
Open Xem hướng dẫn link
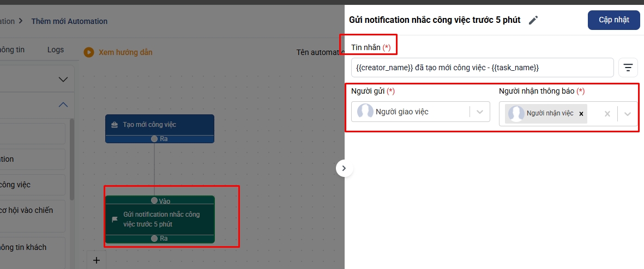click(125, 52)
